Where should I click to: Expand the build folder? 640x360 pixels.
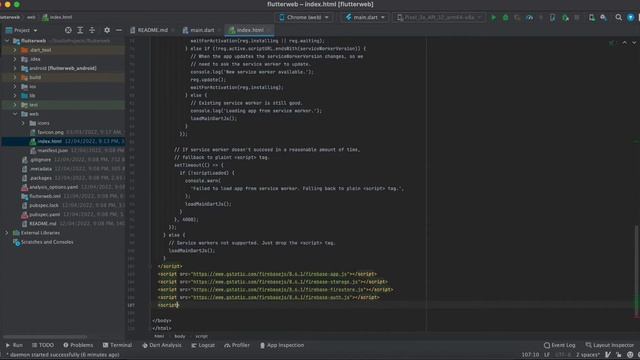[15, 77]
